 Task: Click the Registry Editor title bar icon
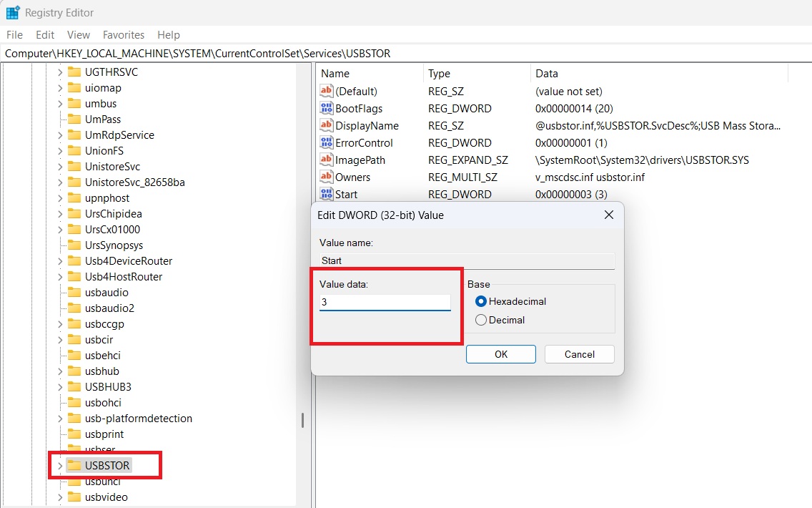[11, 12]
